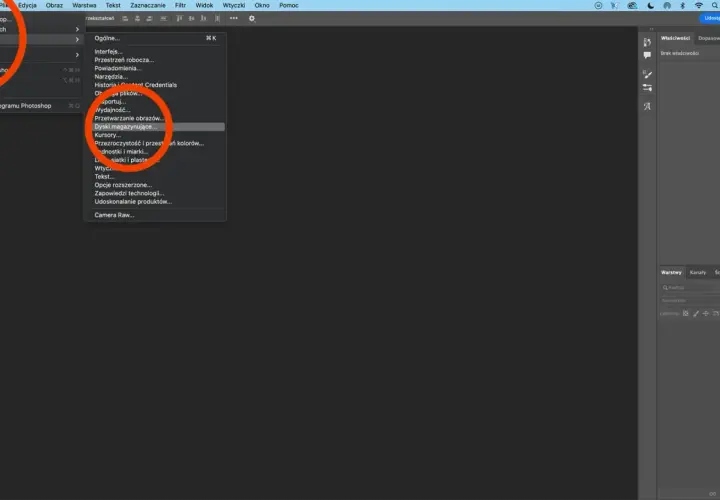
Task: Expand the submenu chevron above highlighted row
Action: point(77,29)
